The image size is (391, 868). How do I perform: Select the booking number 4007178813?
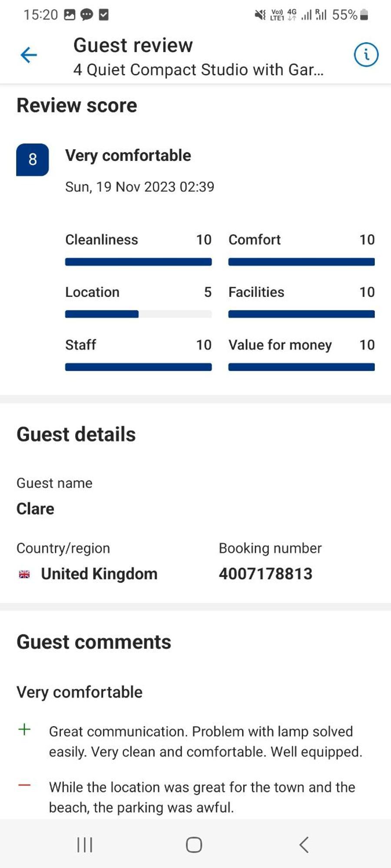(x=265, y=574)
